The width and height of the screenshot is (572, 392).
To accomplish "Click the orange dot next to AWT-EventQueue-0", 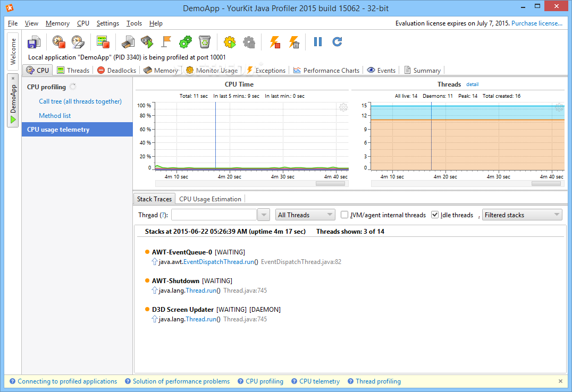I will tap(147, 252).
